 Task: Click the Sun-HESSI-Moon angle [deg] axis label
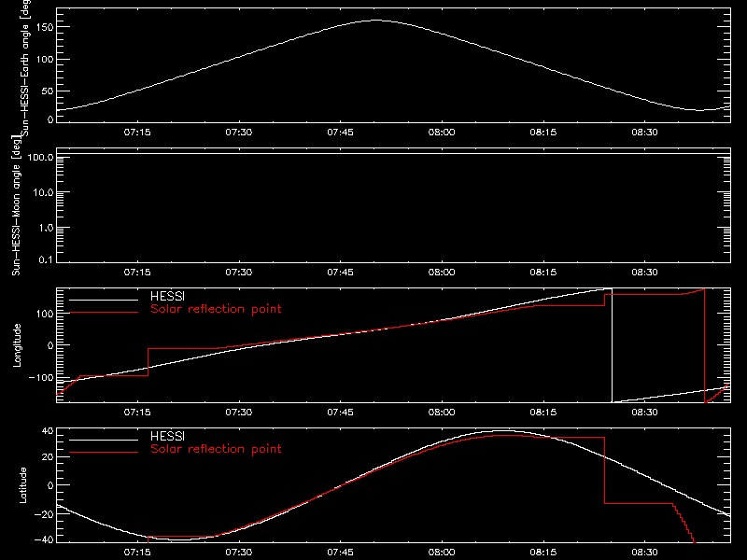point(16,205)
